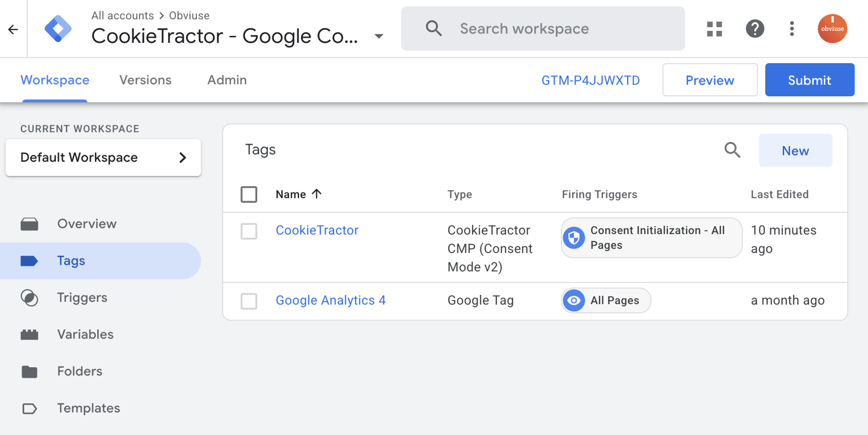The width and height of the screenshot is (868, 435).
Task: Open the Google apps grid
Action: pyautogui.click(x=714, y=29)
